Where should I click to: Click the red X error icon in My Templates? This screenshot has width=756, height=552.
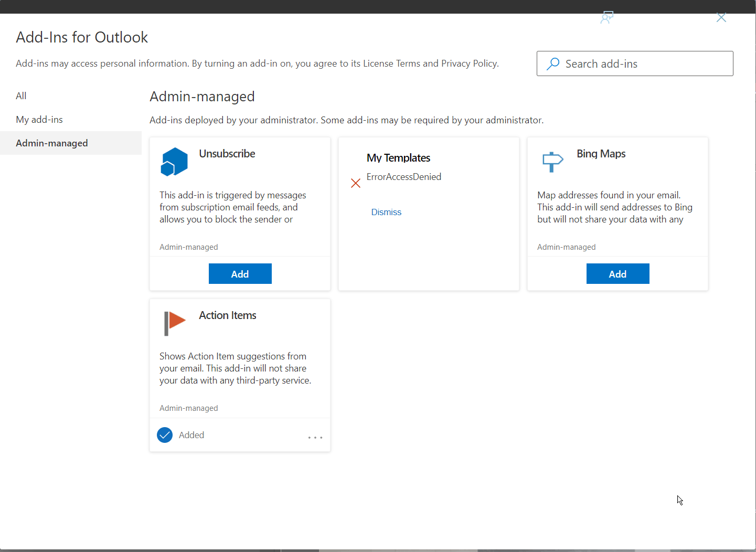point(356,183)
